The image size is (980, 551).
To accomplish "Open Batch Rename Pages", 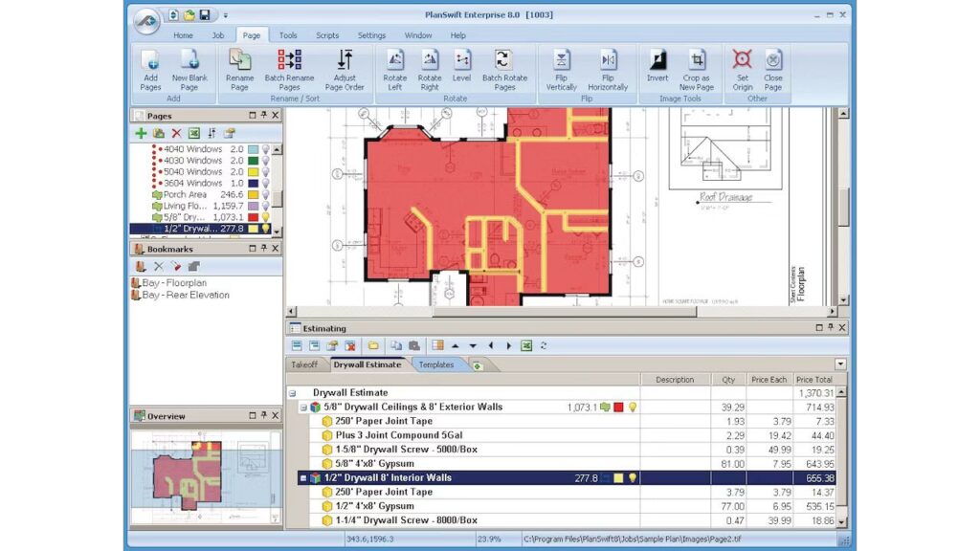I will click(x=289, y=69).
